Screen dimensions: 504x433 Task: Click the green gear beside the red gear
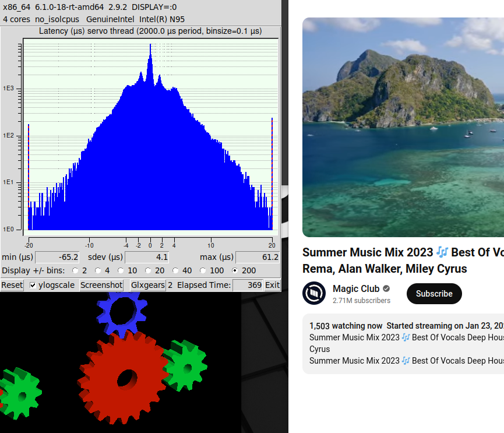click(185, 365)
